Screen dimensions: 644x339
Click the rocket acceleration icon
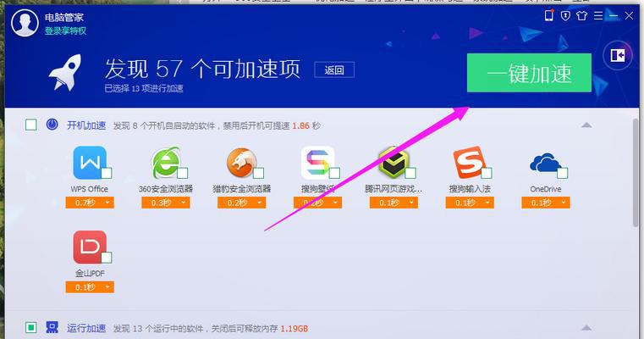pos(65,72)
